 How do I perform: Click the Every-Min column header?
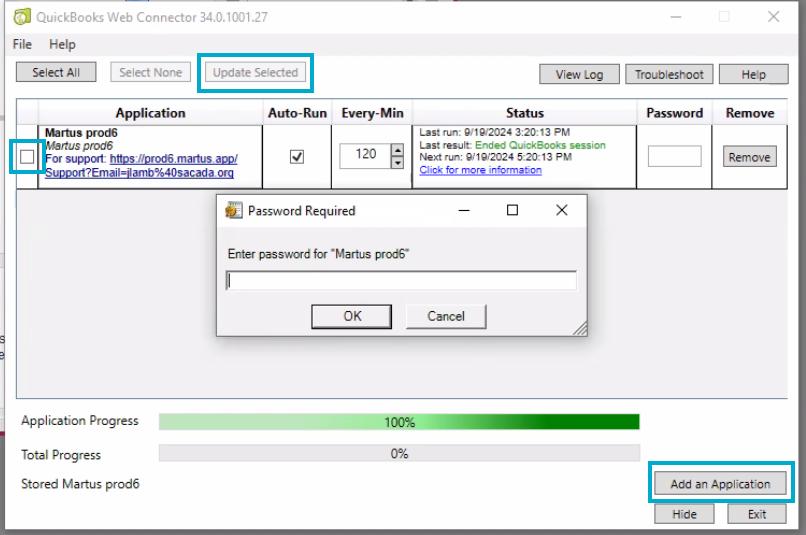click(372, 113)
